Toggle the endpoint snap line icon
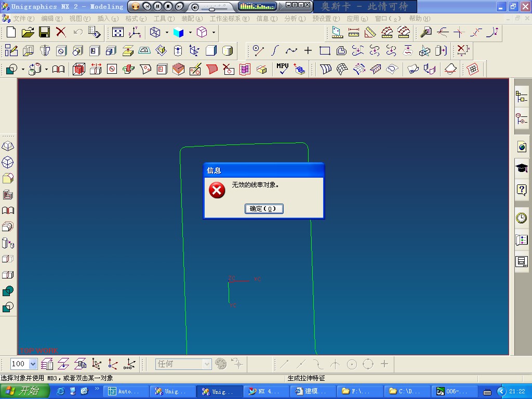The width and height of the screenshot is (532, 399). point(284,364)
